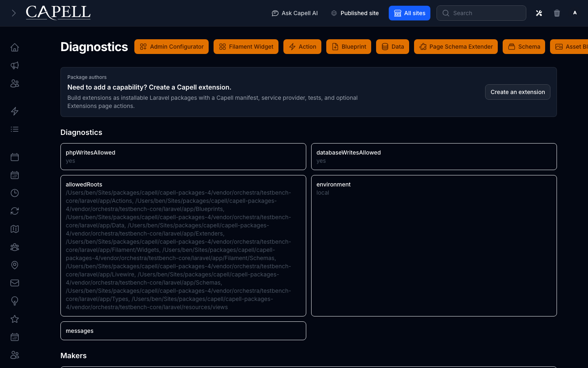Viewport: 588px width, 368px height.
Task: Select the All sites button
Action: click(410, 13)
